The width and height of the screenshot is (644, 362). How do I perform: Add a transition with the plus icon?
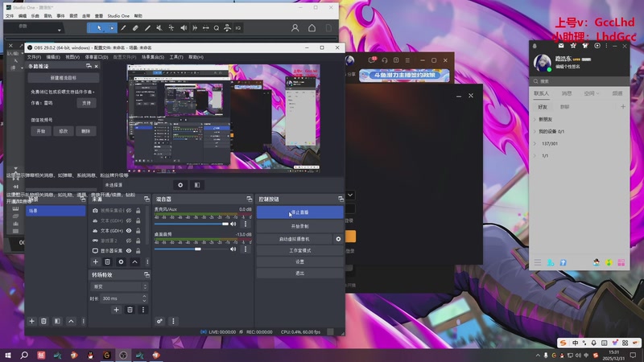tap(116, 310)
